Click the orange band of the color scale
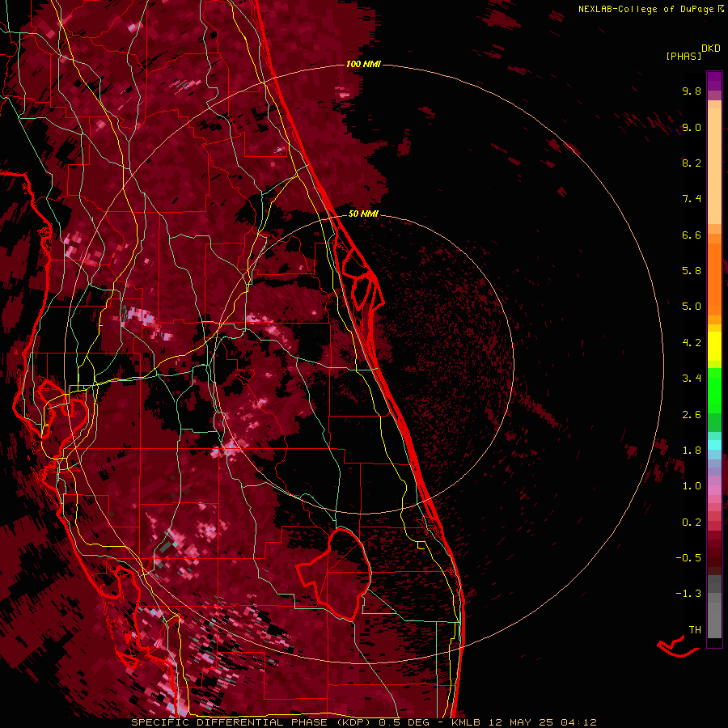 pyautogui.click(x=714, y=278)
